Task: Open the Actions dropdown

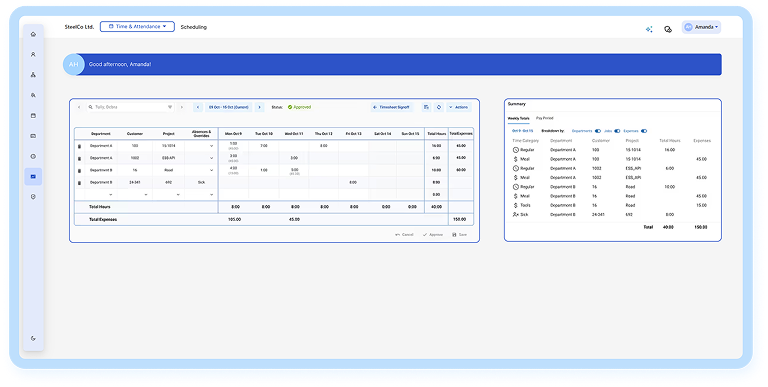Action: pyautogui.click(x=458, y=107)
